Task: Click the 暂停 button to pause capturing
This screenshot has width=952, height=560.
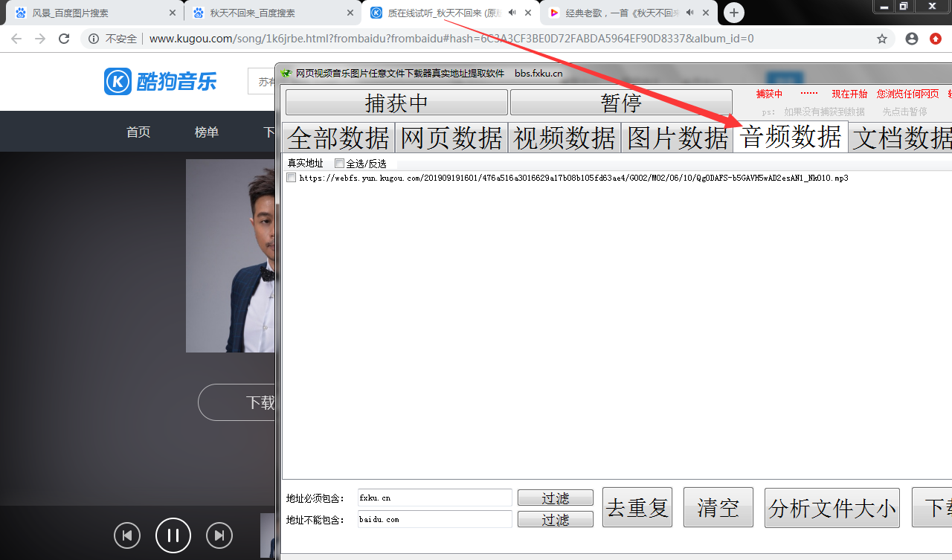Action: (x=621, y=103)
